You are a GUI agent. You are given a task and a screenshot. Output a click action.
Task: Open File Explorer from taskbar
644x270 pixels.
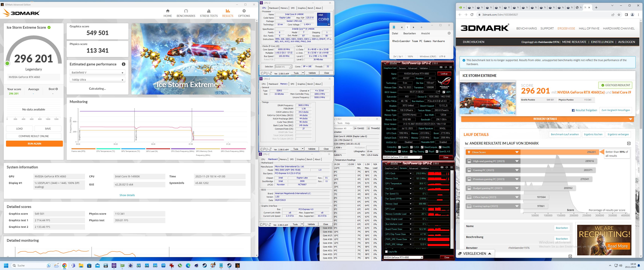(x=81, y=265)
